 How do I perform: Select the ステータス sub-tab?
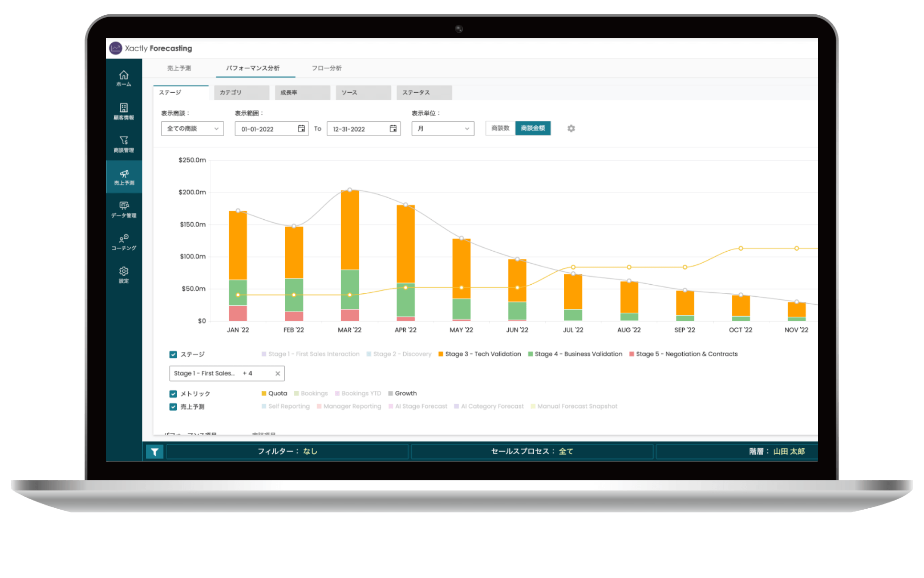pyautogui.click(x=424, y=93)
